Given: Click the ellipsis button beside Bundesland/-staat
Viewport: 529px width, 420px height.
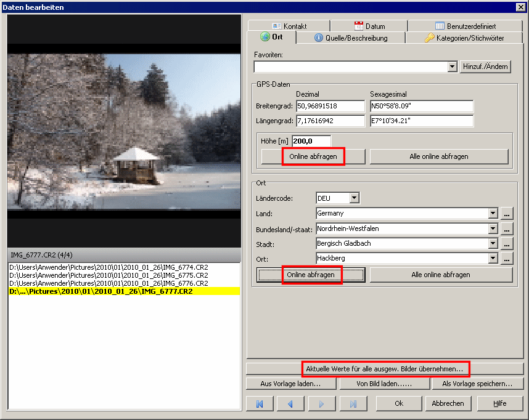Looking at the screenshot, I should pyautogui.click(x=507, y=228).
